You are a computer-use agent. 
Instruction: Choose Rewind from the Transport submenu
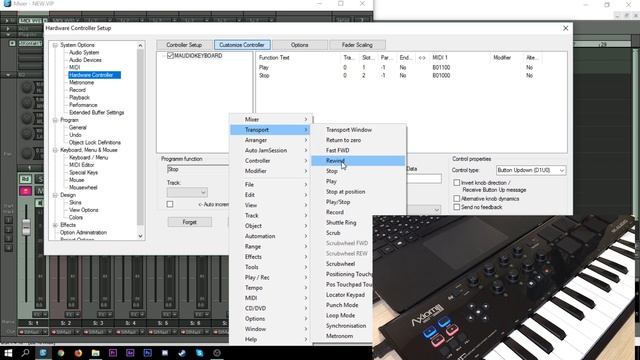pyautogui.click(x=358, y=161)
